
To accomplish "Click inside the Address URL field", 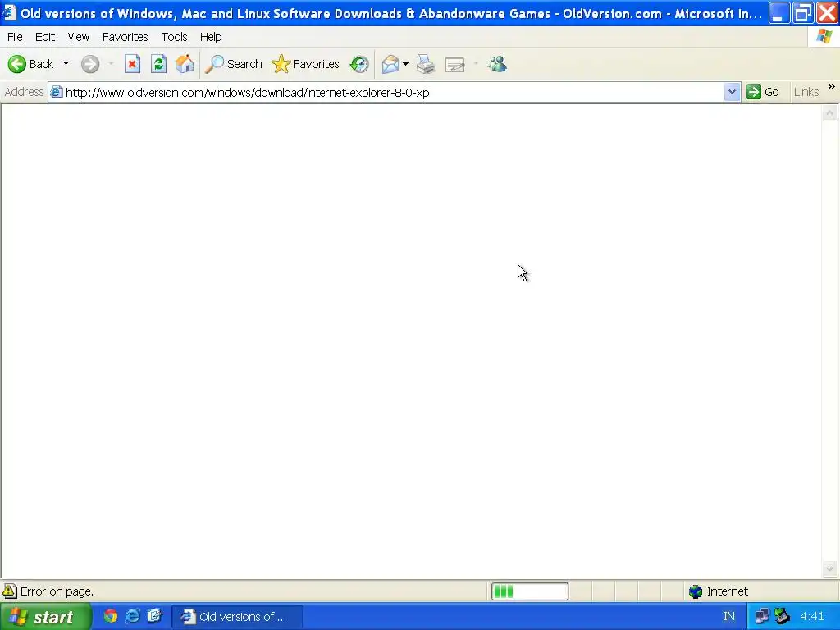I will pos(395,92).
